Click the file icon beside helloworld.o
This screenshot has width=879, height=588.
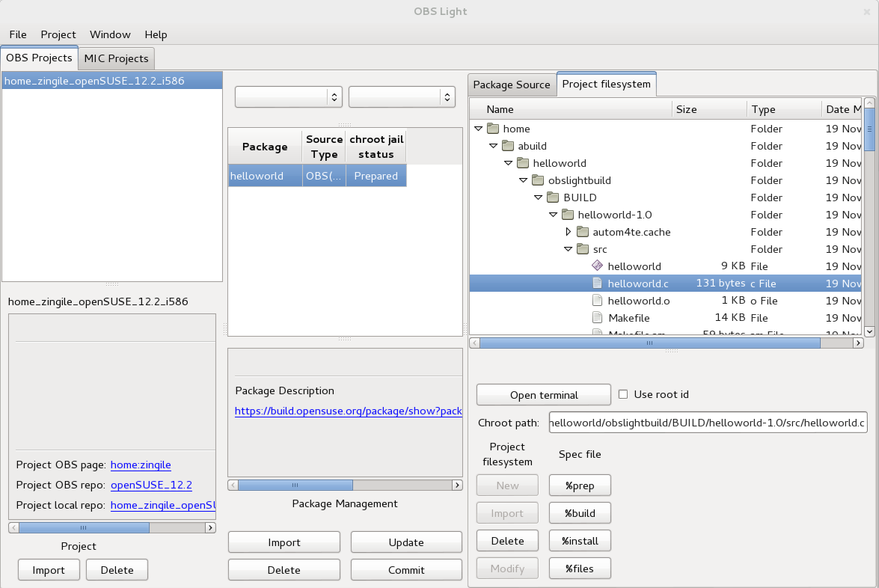tap(597, 300)
